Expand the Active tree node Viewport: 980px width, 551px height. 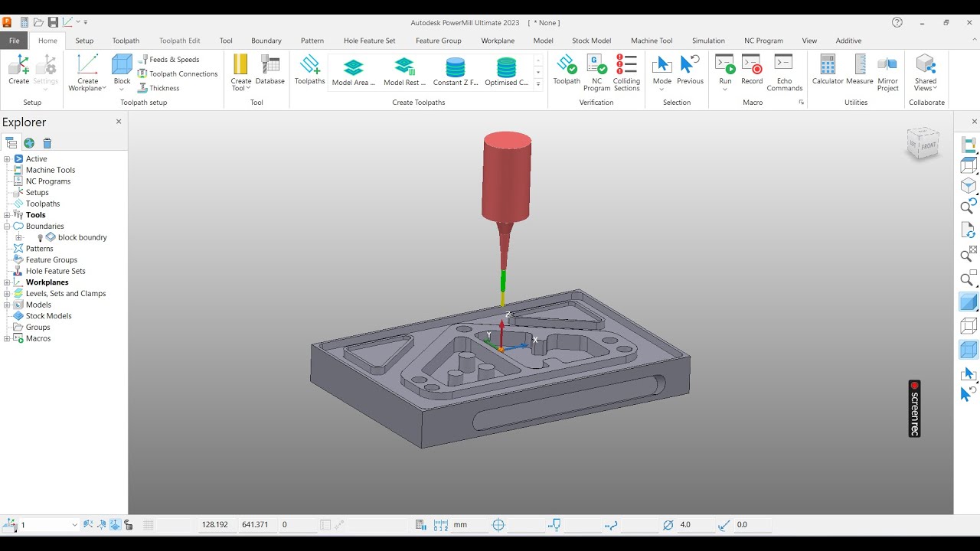(7, 159)
